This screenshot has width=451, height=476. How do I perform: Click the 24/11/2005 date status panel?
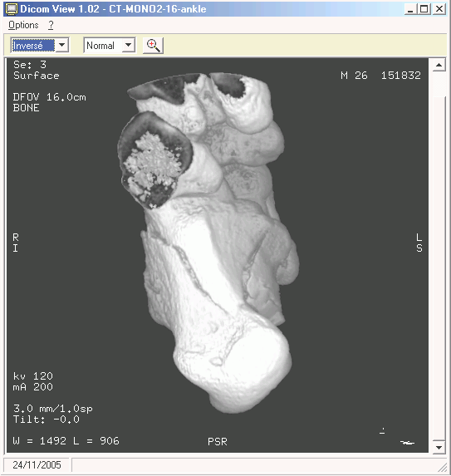37,464
